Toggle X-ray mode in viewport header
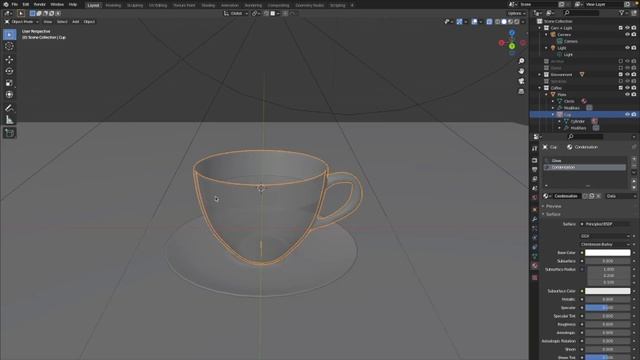640x360 pixels. tap(489, 22)
